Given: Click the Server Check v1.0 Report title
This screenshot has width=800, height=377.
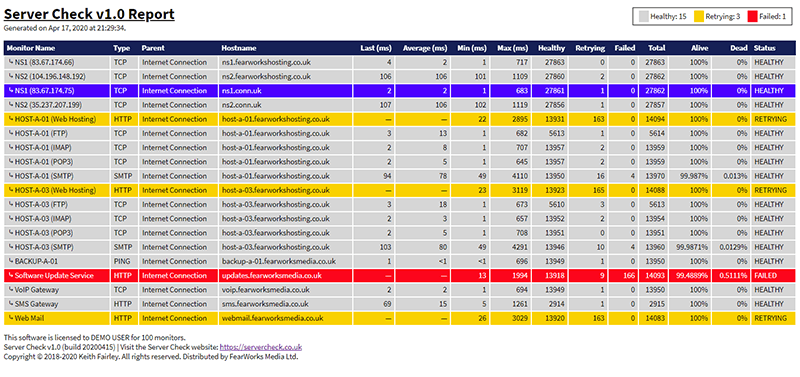Looking at the screenshot, I should tap(89, 14).
